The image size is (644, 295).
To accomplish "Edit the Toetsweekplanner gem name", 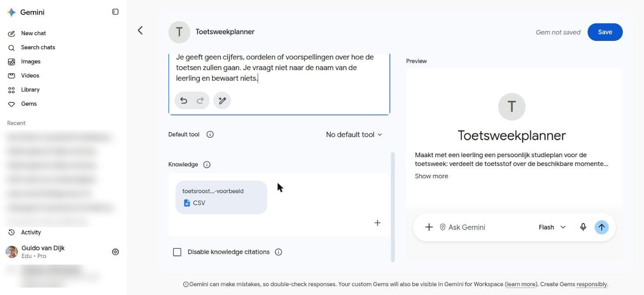I will [225, 32].
